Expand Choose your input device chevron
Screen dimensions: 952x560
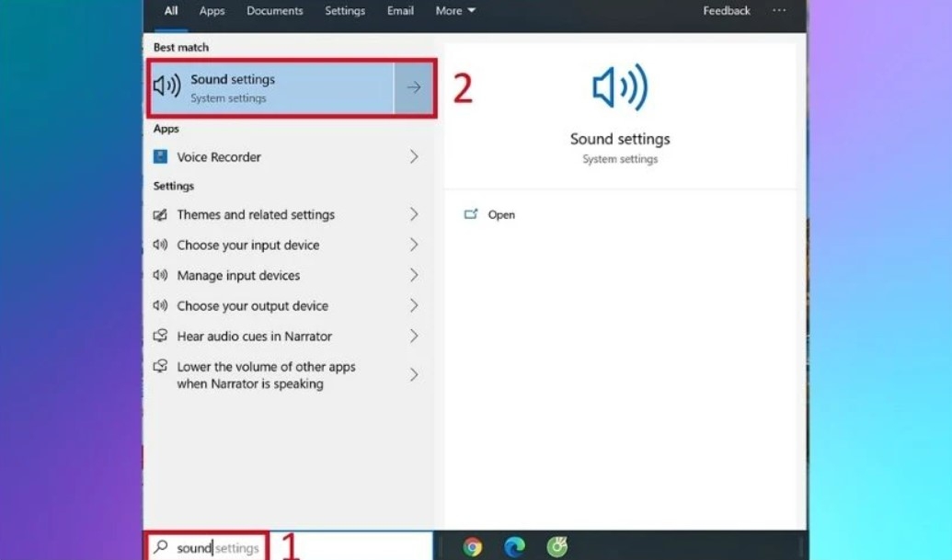tap(414, 246)
